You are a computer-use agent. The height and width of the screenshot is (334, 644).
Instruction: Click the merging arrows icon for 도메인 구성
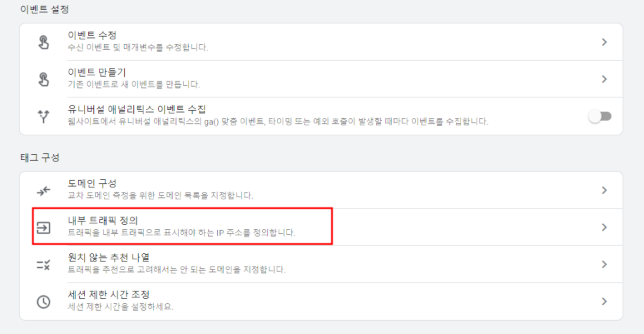(x=43, y=191)
